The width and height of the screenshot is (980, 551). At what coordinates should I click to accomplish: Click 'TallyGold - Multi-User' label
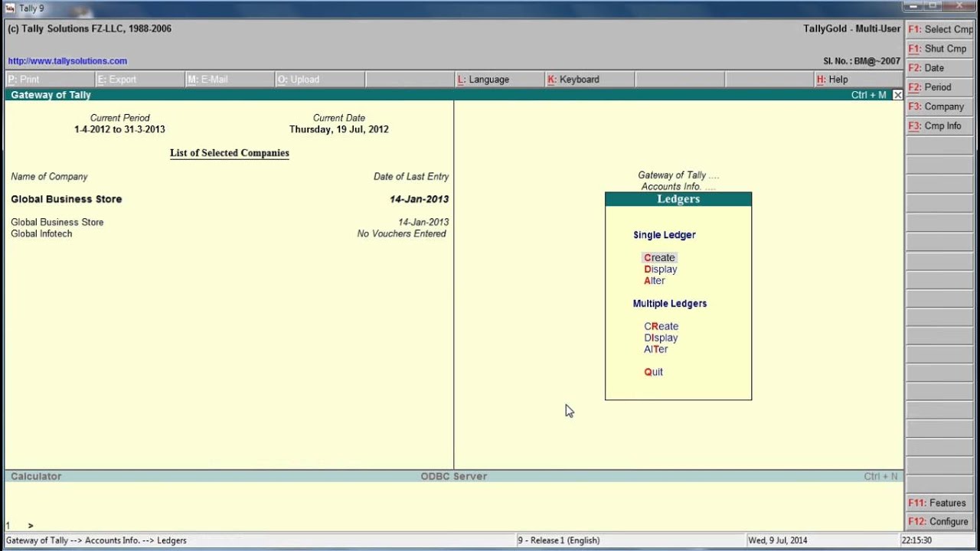click(x=852, y=29)
